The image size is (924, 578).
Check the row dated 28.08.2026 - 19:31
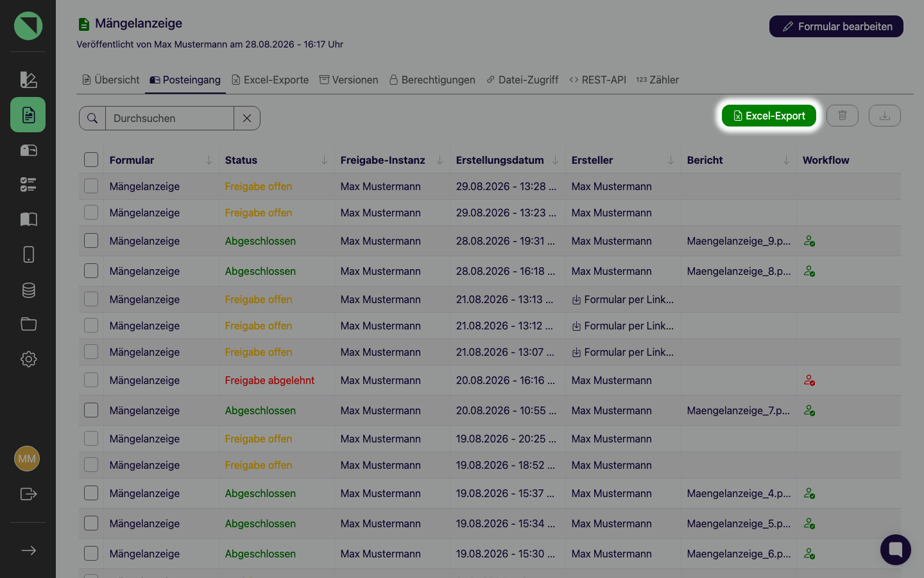[91, 241]
